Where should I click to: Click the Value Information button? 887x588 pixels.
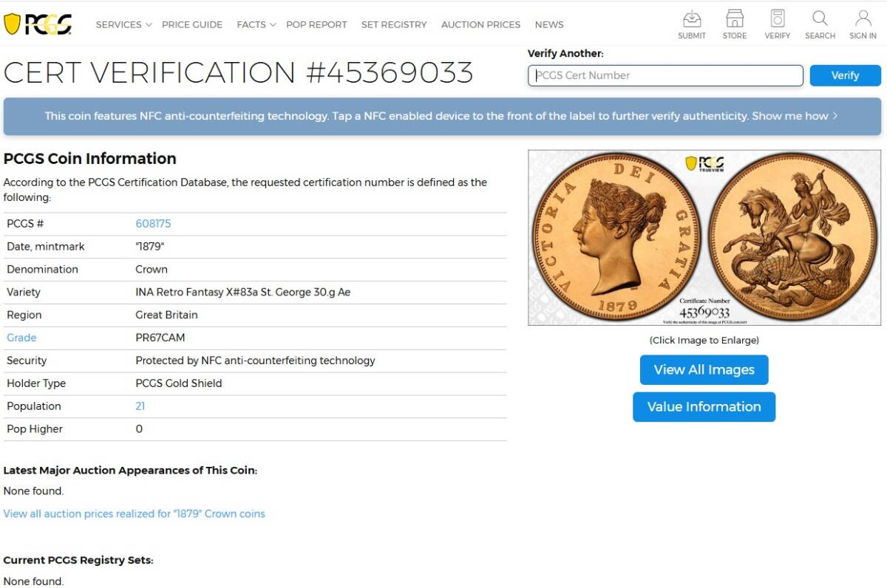click(704, 407)
